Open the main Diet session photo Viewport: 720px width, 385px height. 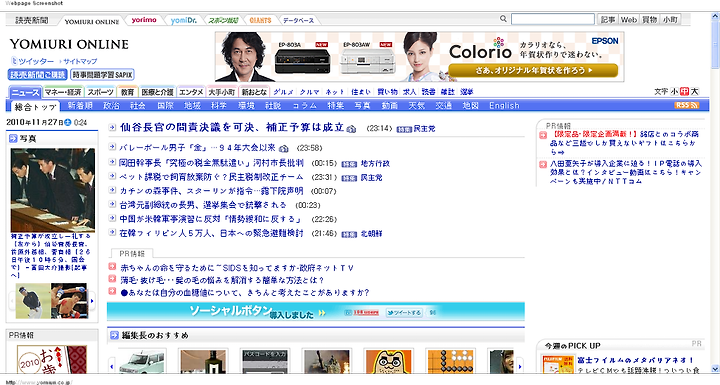coord(53,190)
